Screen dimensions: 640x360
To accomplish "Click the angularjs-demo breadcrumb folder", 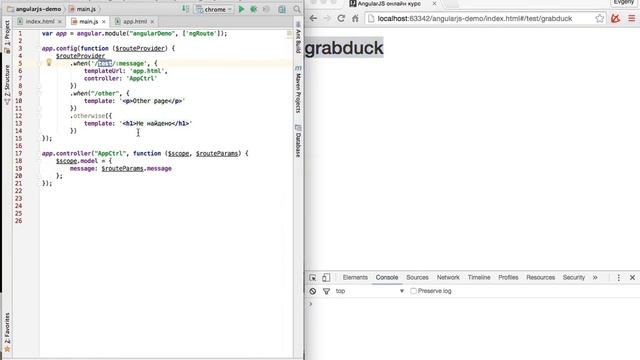I will pos(34,9).
